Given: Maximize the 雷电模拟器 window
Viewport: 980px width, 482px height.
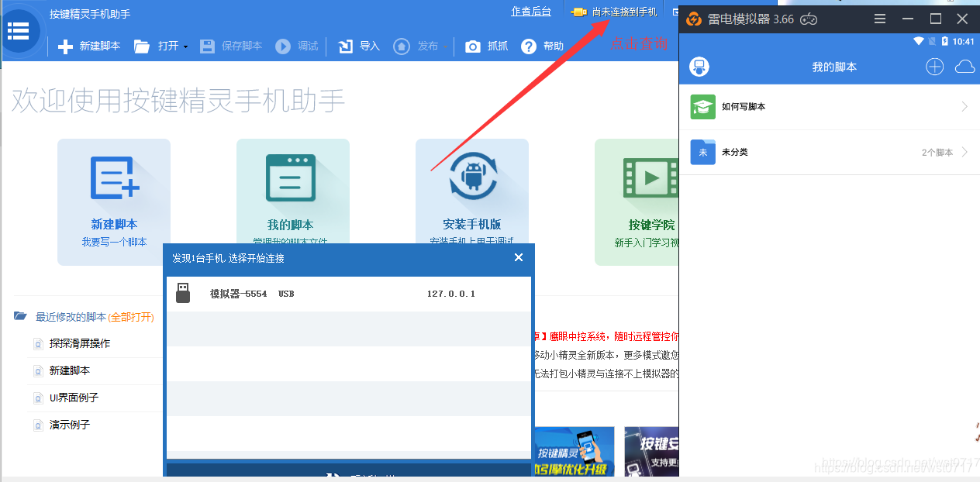Looking at the screenshot, I should coord(936,19).
